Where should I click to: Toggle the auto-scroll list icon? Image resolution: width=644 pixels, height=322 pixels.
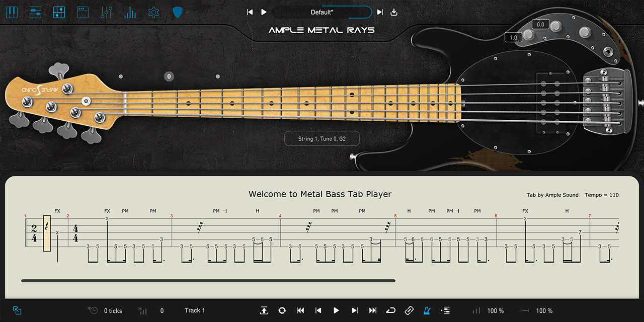(445, 310)
